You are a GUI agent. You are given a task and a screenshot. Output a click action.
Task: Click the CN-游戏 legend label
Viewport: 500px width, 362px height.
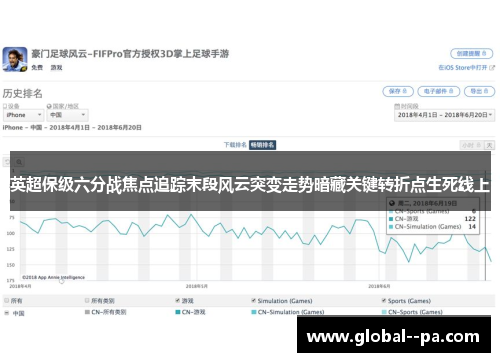pyautogui.click(x=194, y=312)
